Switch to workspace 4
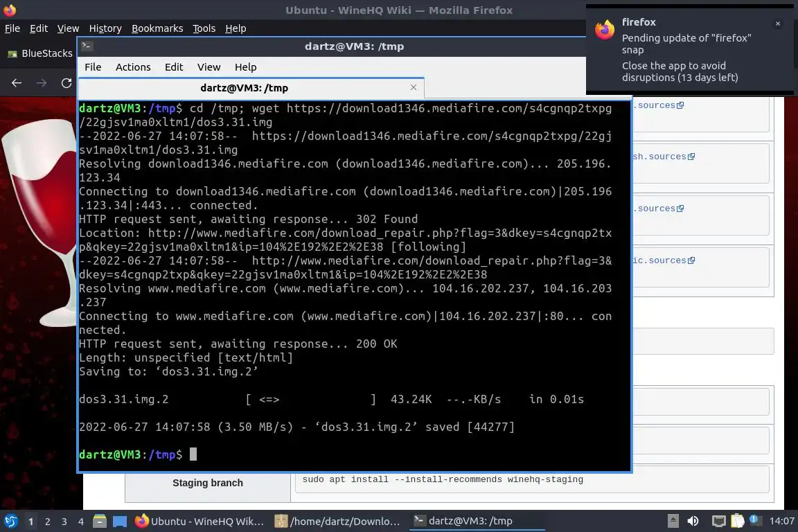 (80, 522)
